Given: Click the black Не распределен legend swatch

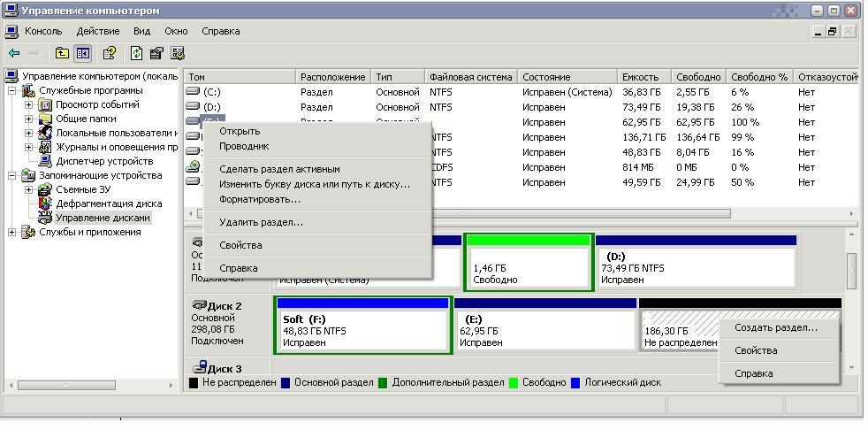Looking at the screenshot, I should (x=194, y=383).
